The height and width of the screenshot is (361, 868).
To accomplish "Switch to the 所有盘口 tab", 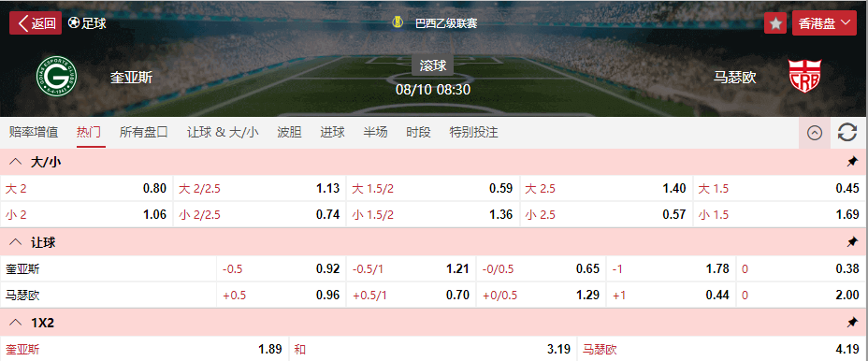I will (x=144, y=132).
